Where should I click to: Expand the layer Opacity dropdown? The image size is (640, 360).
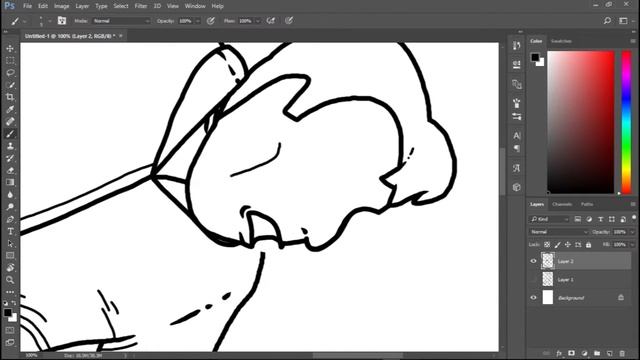tap(633, 232)
